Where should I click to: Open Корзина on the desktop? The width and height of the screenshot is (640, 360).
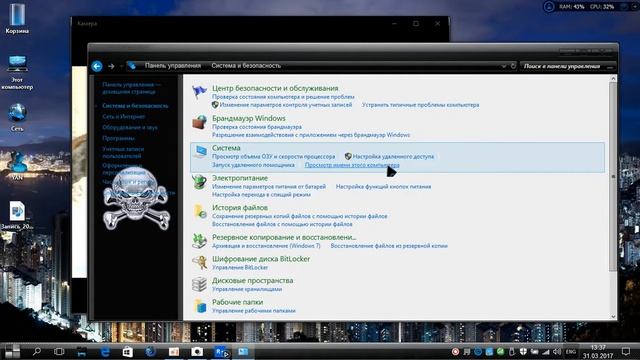(x=17, y=18)
